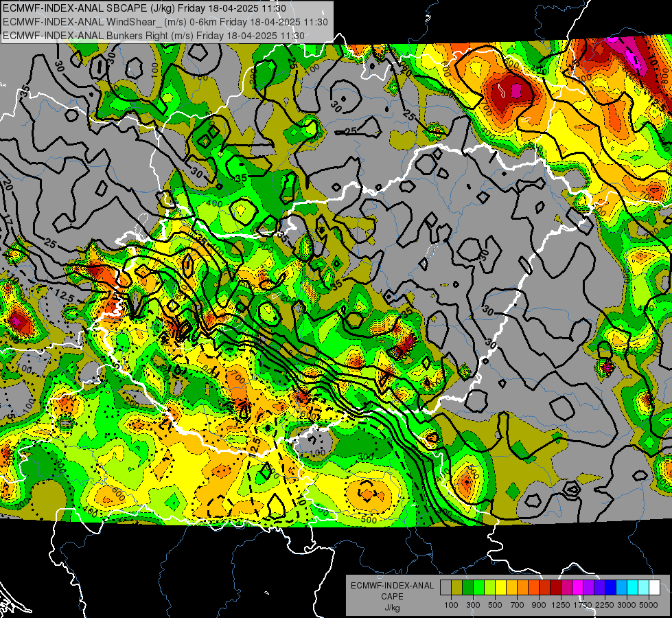Click the dark red legend swatch
The image size is (672, 618).
pyautogui.click(x=556, y=588)
